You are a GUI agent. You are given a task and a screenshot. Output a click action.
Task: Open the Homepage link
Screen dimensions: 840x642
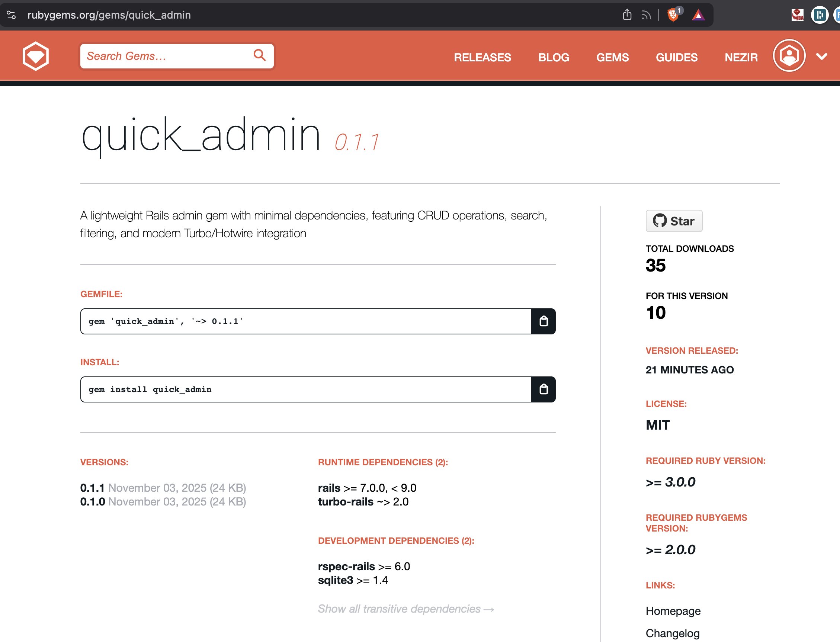point(673,611)
